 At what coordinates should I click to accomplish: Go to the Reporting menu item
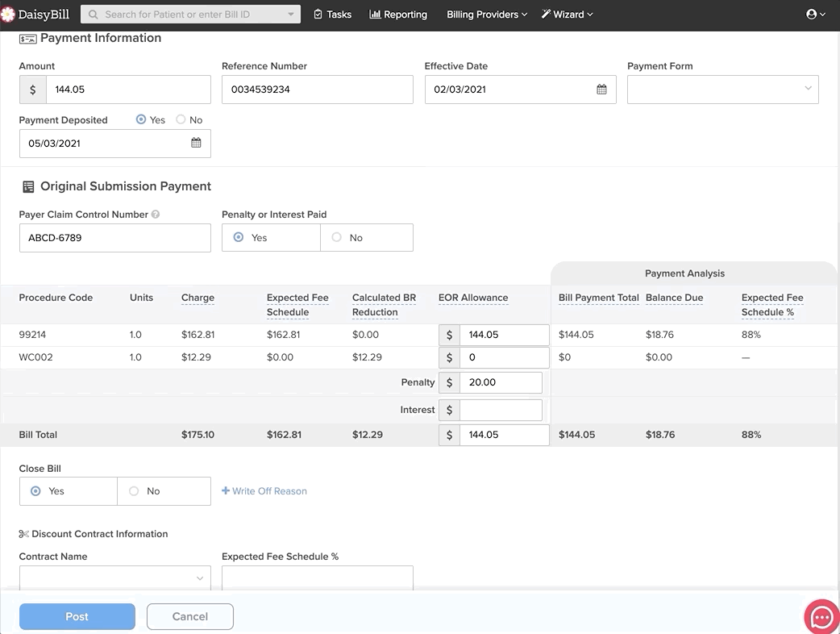point(398,15)
